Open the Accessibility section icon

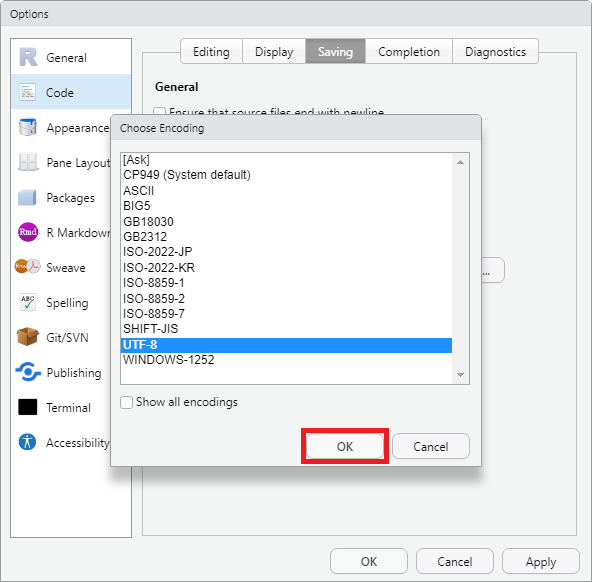[27, 442]
